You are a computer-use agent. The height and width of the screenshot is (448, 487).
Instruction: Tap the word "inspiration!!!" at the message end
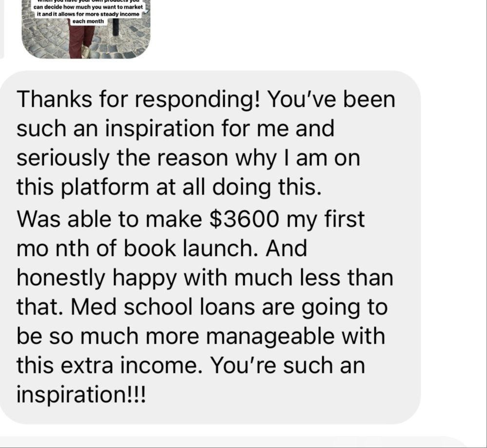coord(81,394)
